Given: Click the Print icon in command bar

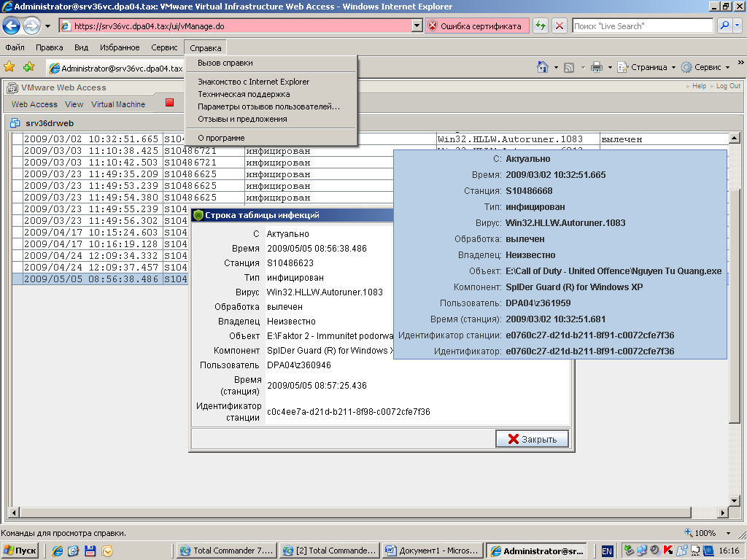Looking at the screenshot, I should click(x=596, y=67).
